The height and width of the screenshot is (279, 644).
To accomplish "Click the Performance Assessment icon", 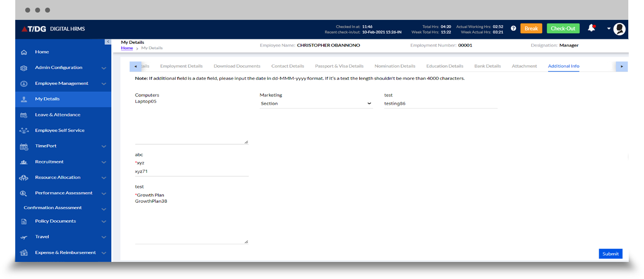I will click(x=24, y=194).
